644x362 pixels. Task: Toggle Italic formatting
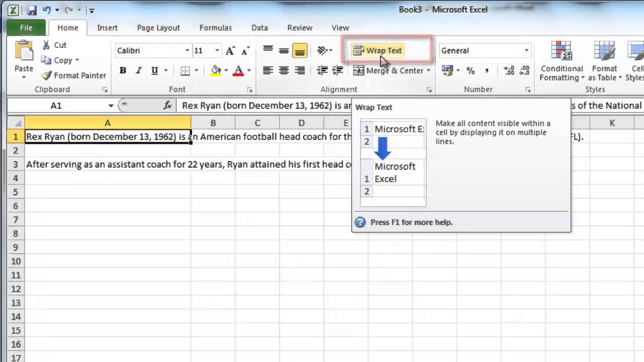138,70
